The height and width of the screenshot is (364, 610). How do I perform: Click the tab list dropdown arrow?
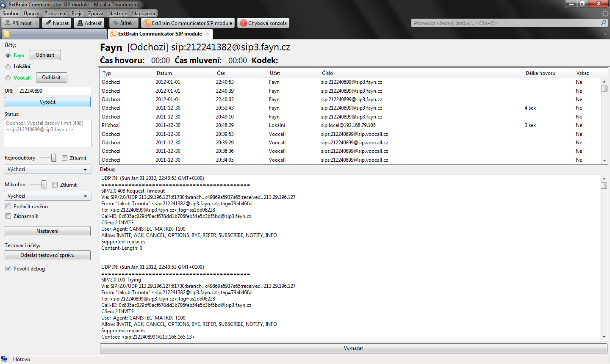pyautogui.click(x=605, y=34)
